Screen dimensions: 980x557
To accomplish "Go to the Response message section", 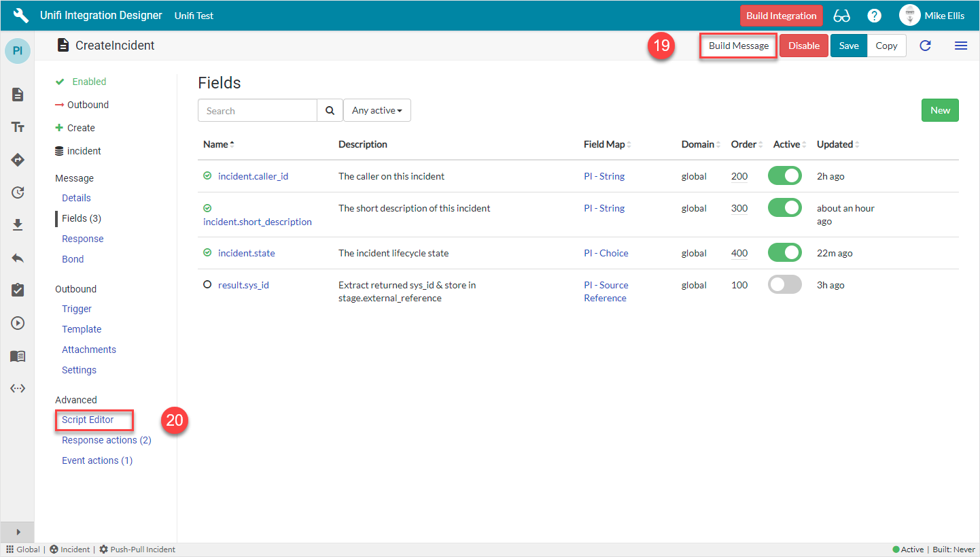I will 82,239.
